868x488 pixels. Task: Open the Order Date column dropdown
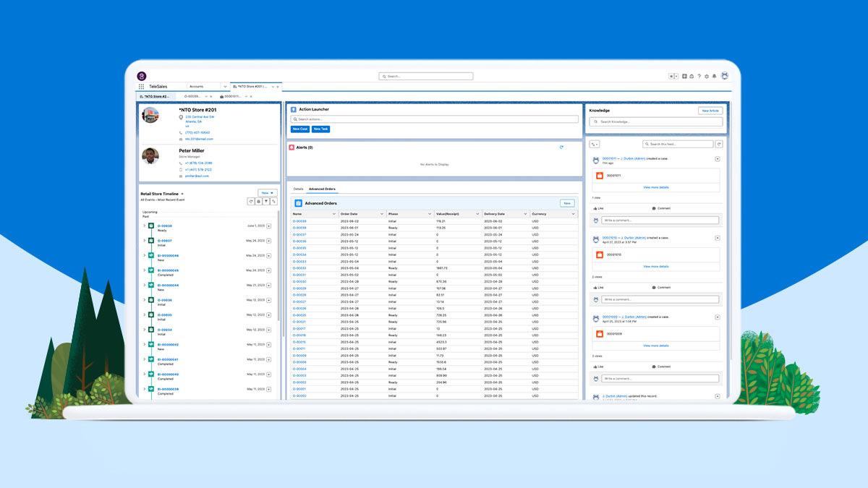(380, 213)
